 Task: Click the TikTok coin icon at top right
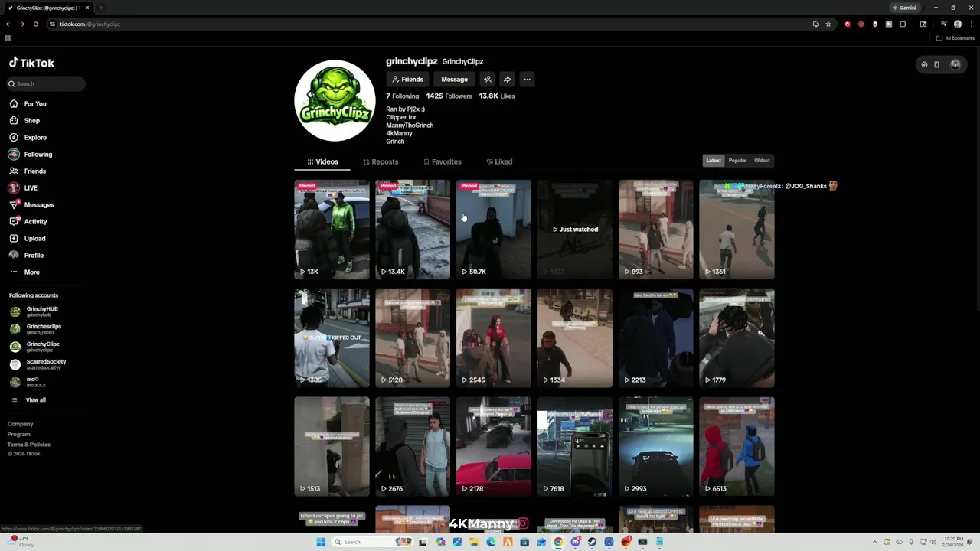924,65
